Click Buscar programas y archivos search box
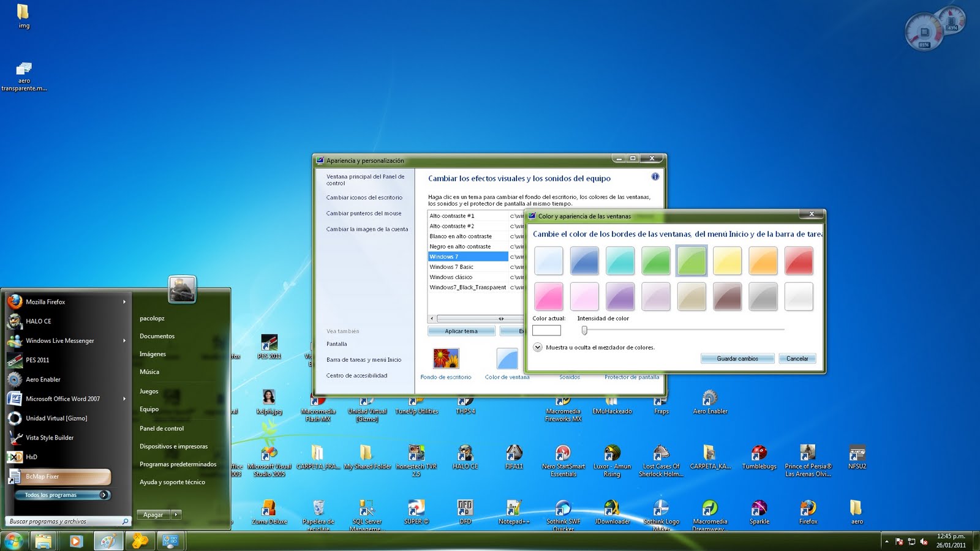 click(x=69, y=522)
